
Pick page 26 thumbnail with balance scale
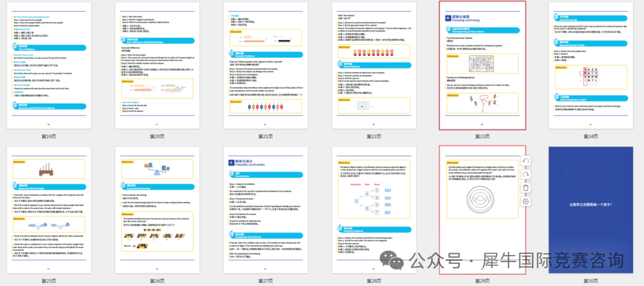pyautogui.click(x=157, y=210)
